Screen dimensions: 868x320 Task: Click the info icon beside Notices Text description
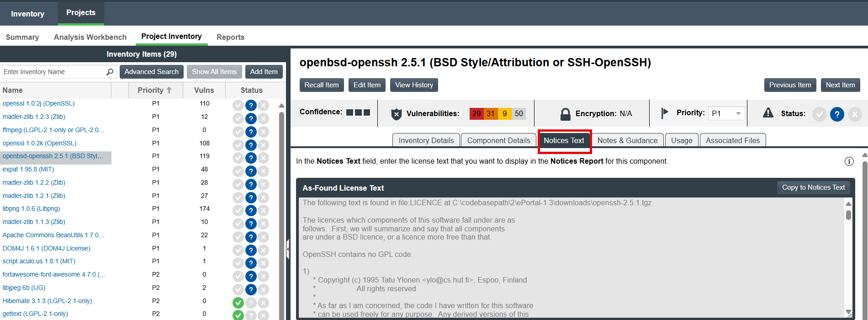[x=849, y=161]
